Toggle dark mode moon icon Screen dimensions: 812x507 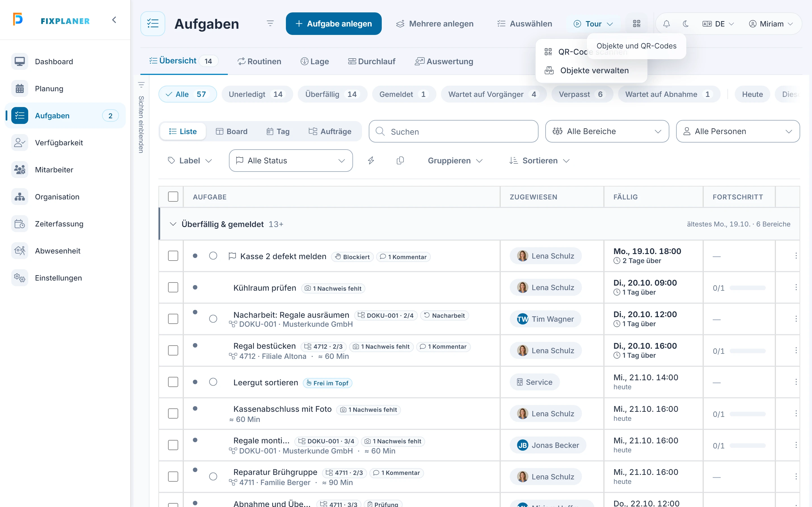pos(685,24)
